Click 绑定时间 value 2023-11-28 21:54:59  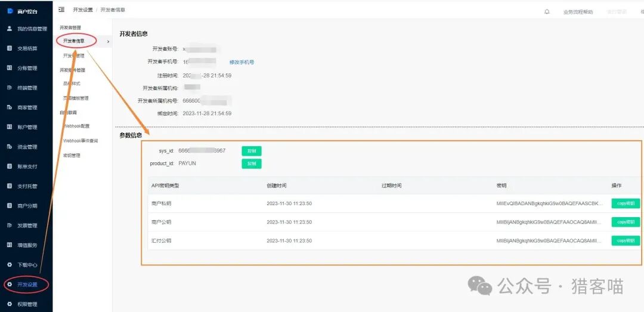(x=207, y=113)
